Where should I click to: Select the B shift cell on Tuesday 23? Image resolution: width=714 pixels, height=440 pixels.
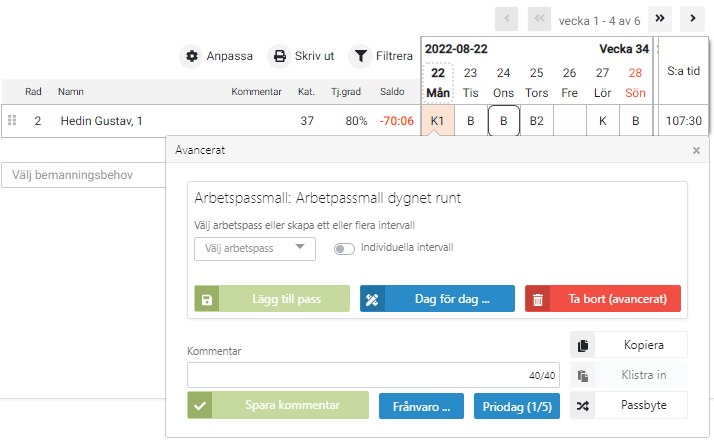(x=471, y=121)
